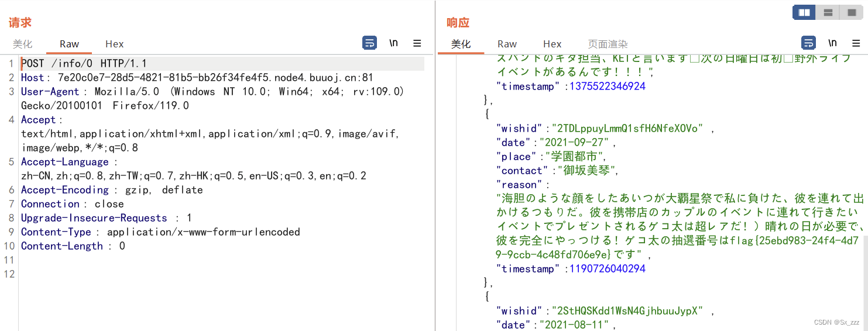Open the response panel hamburger menu
This screenshot has width=868, height=331.
856,43
